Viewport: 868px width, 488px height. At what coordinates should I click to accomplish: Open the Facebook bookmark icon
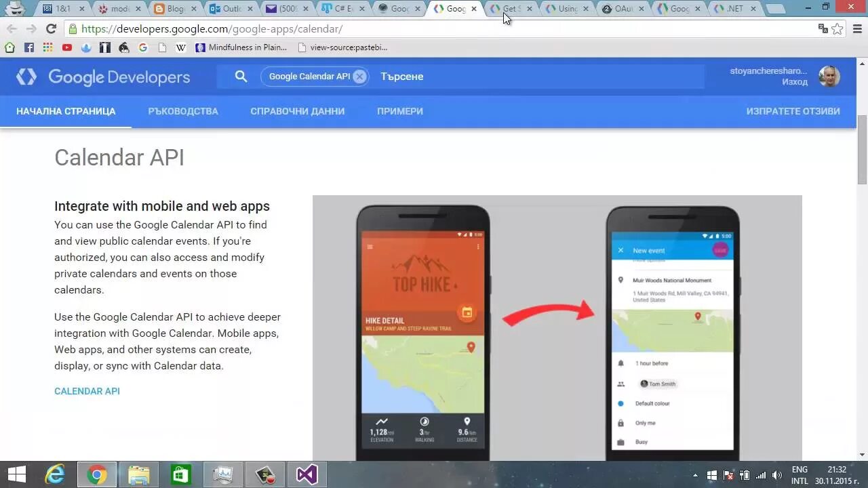[x=28, y=47]
